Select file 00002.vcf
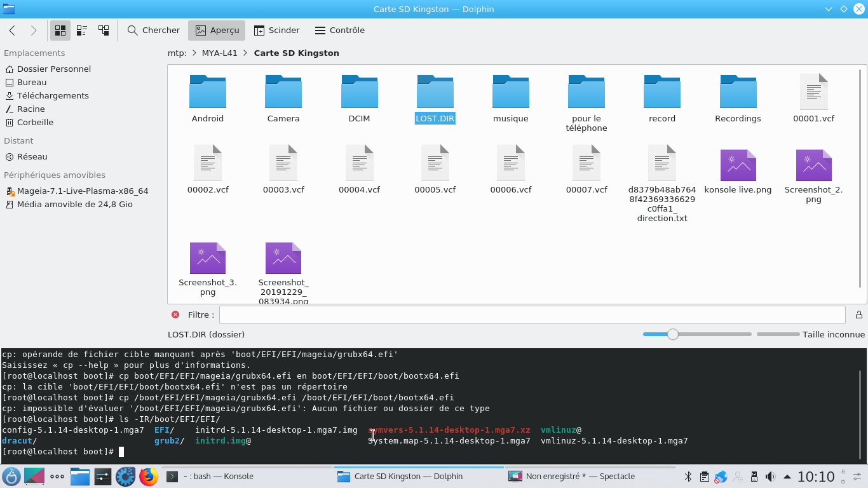868x488 pixels. coord(208,170)
